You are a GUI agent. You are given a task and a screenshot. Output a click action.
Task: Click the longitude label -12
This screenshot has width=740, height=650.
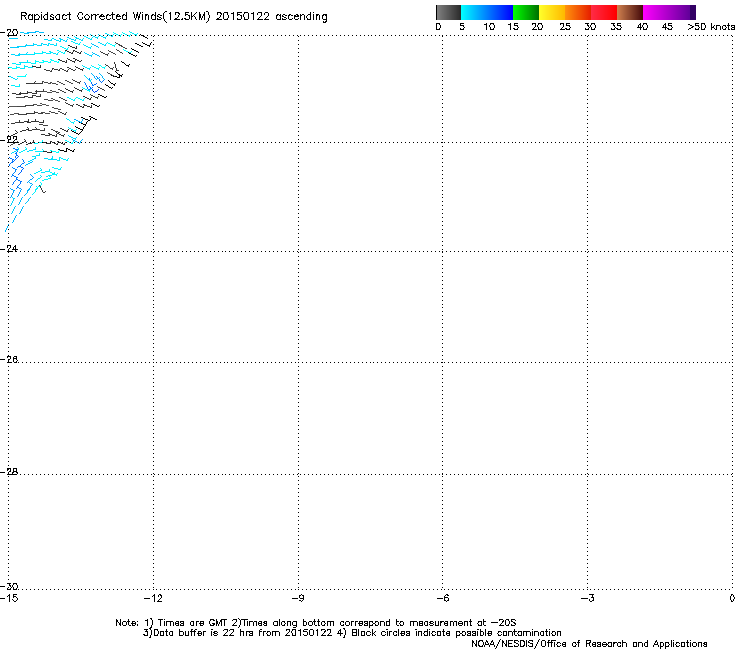(x=153, y=599)
